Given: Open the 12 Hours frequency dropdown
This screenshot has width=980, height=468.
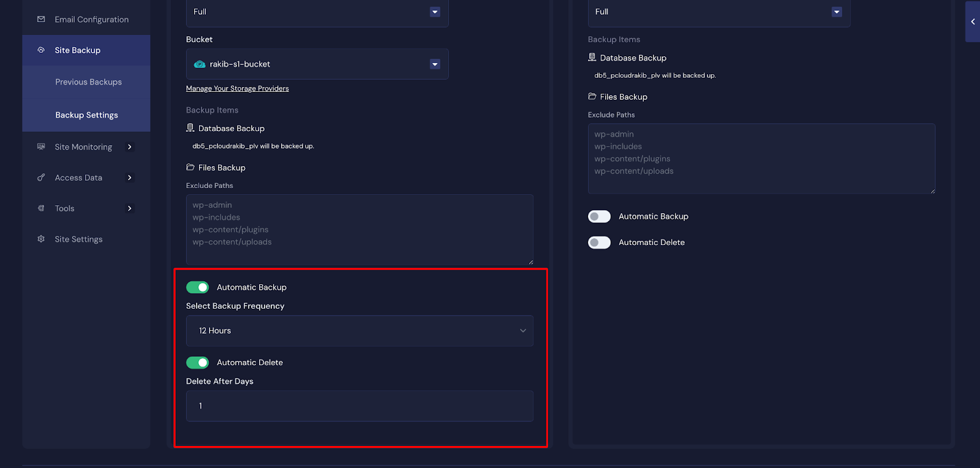Looking at the screenshot, I should 360,331.
